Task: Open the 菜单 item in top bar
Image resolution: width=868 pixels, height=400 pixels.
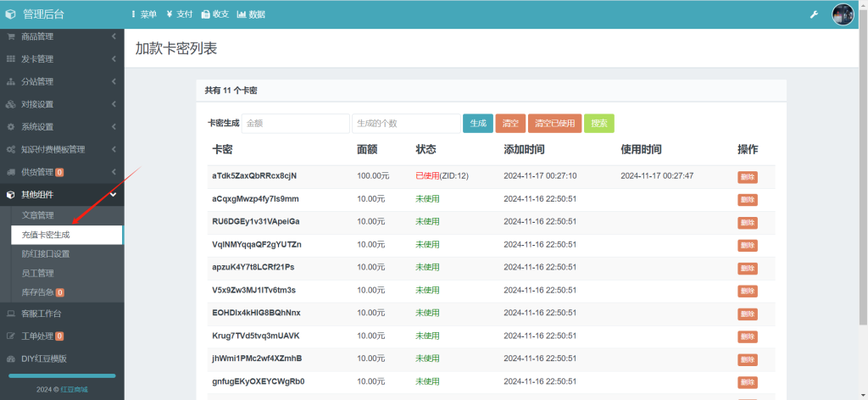Action: point(144,14)
